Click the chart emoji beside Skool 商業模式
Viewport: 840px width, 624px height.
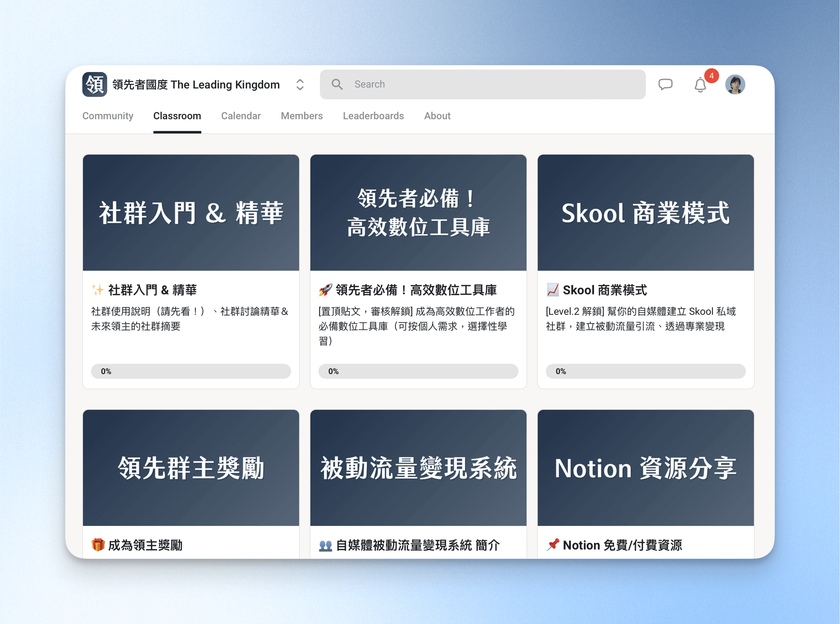(552, 290)
